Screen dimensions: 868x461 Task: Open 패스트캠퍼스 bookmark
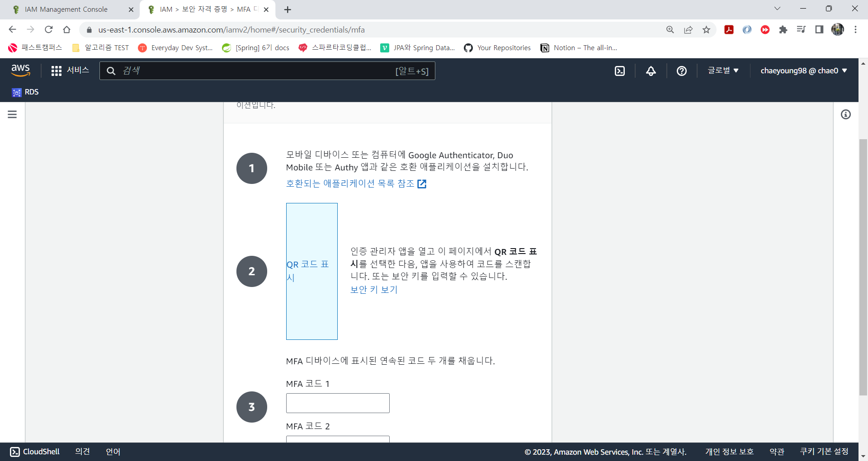pos(35,48)
